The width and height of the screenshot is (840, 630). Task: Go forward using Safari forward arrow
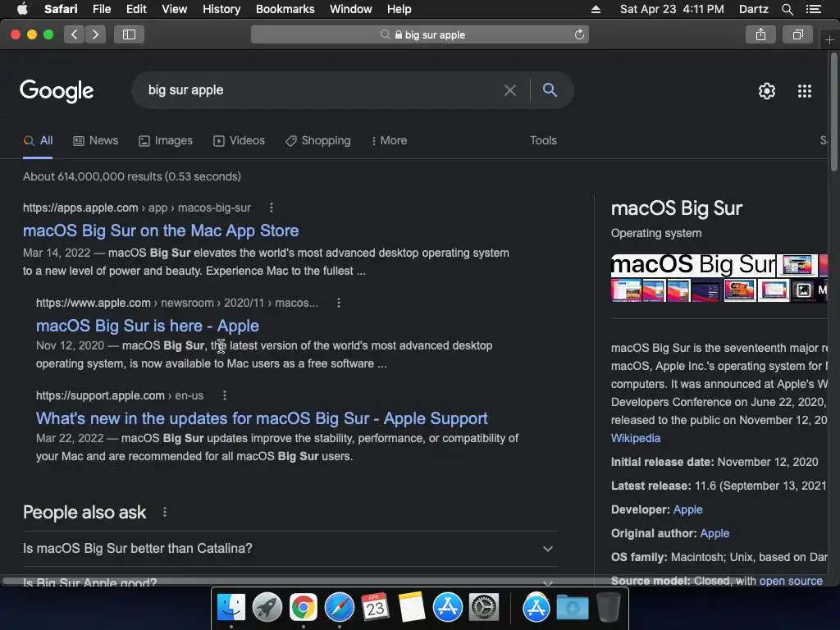coord(95,34)
